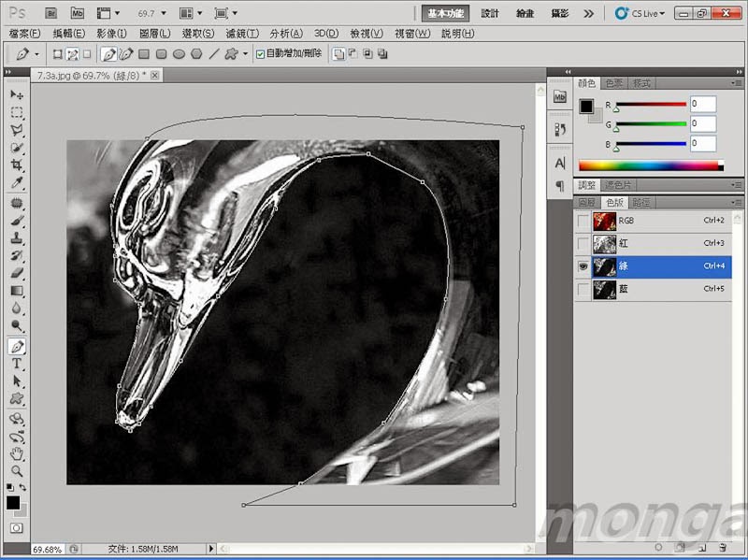Choose Paths mode in options bar

73,54
